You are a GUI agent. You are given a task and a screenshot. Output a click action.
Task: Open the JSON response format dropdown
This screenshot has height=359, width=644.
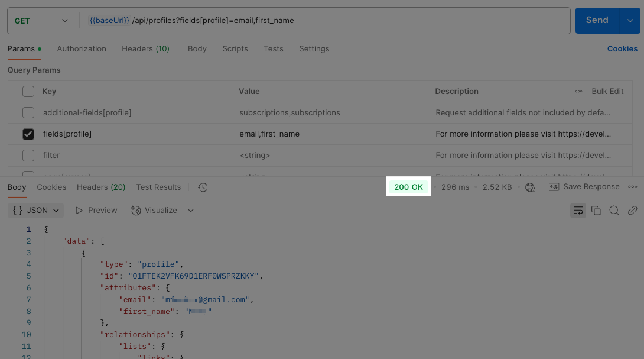[35, 210]
